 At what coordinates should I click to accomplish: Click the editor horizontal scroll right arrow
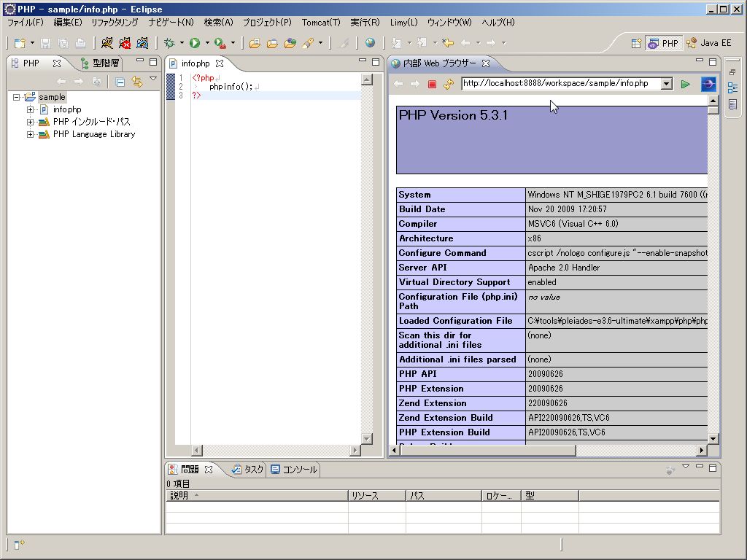355,450
